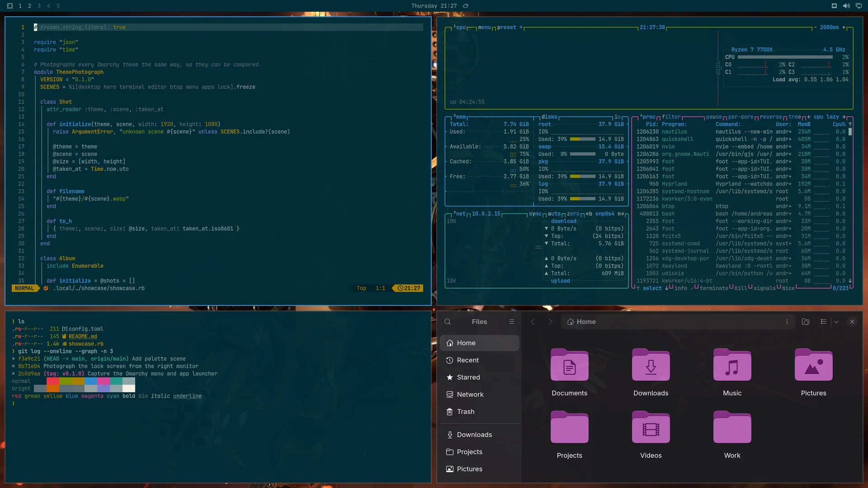Toggle reverse sorting in btop proc box
The image size is (868, 488).
771,117
